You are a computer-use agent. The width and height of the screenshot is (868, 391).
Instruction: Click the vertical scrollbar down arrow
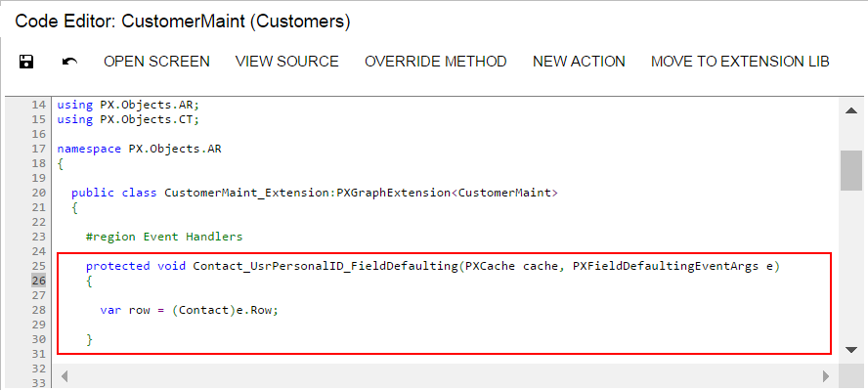[850, 349]
